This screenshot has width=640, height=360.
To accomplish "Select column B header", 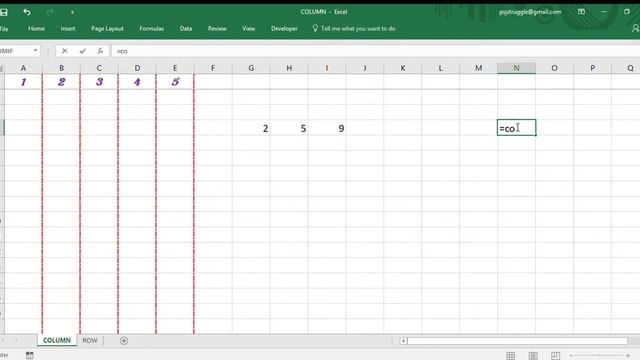I will pyautogui.click(x=61, y=68).
